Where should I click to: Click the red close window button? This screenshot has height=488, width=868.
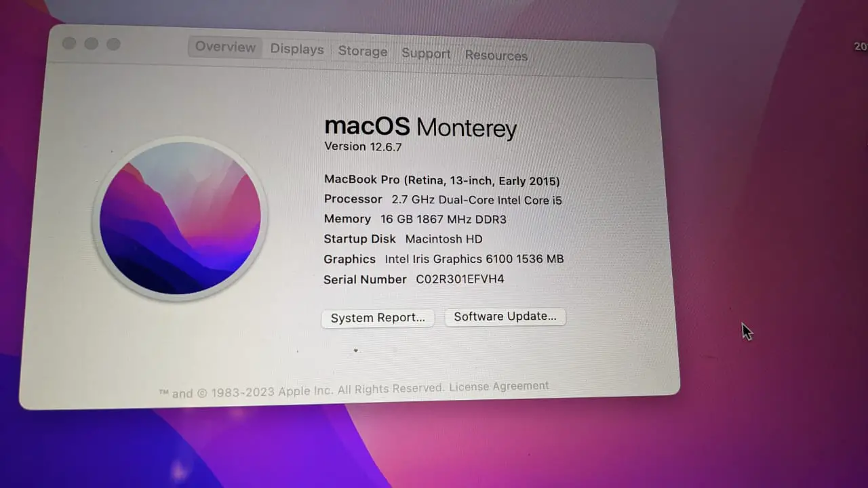pos(69,43)
